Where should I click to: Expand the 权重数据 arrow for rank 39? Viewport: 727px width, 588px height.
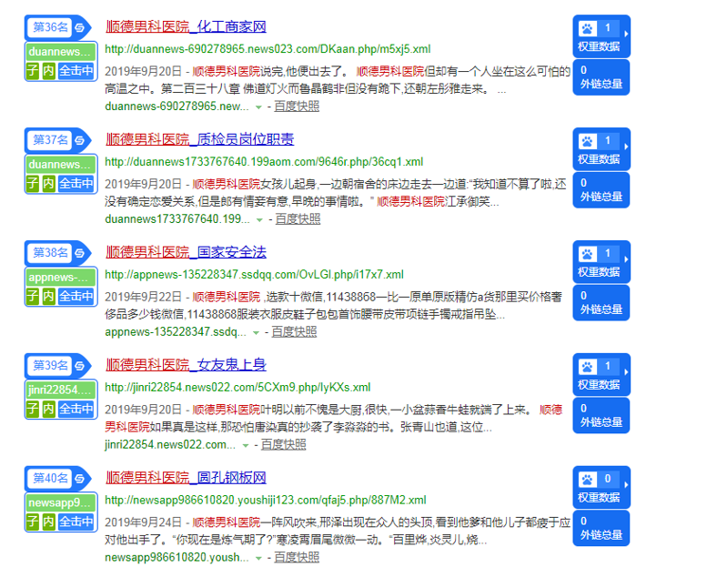click(626, 372)
